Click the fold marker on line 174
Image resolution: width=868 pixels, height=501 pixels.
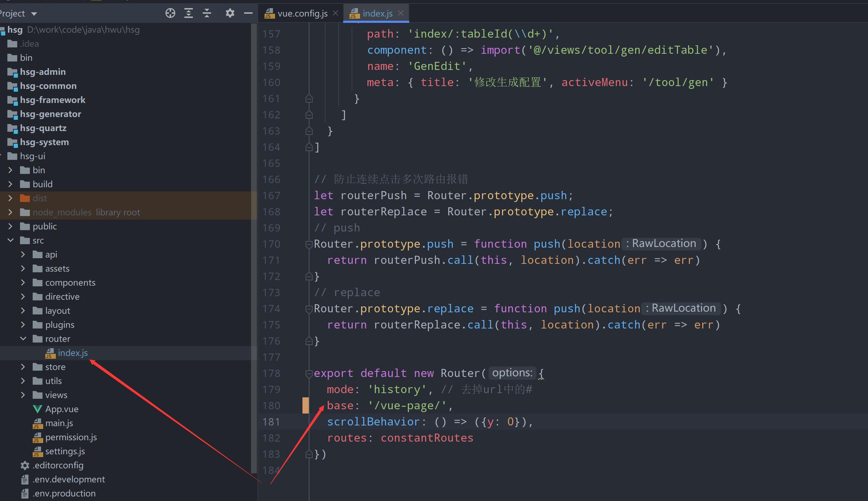pos(309,309)
